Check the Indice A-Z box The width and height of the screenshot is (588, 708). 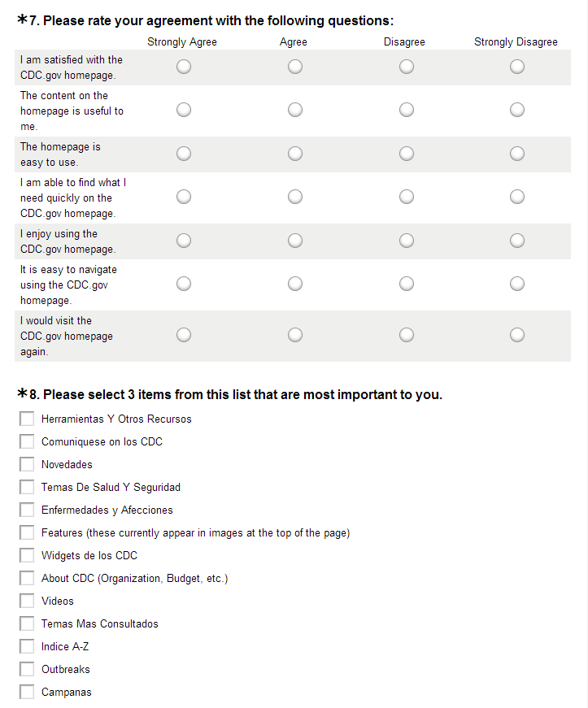pyautogui.click(x=28, y=647)
